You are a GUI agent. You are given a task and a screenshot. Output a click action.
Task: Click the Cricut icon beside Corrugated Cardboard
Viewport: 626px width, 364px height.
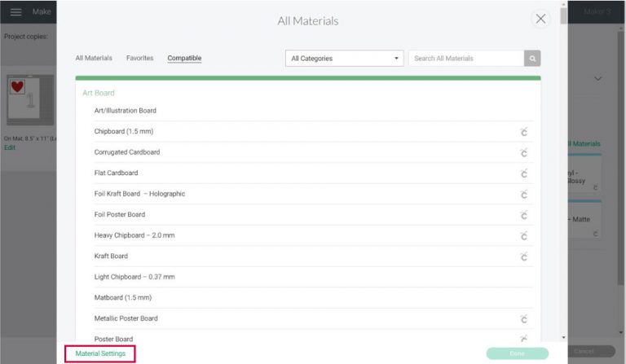524,153
